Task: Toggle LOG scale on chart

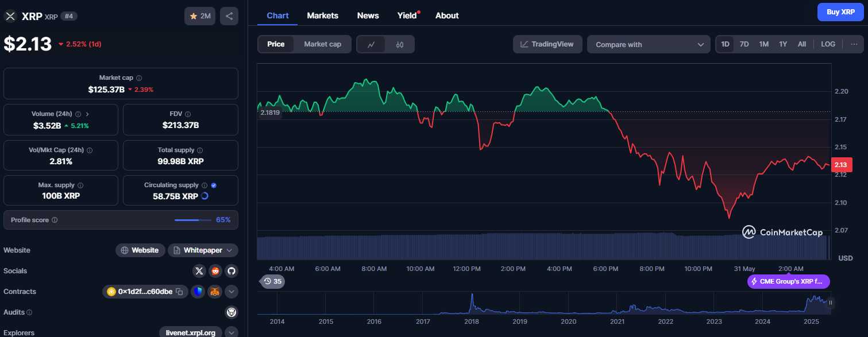Action: point(828,44)
